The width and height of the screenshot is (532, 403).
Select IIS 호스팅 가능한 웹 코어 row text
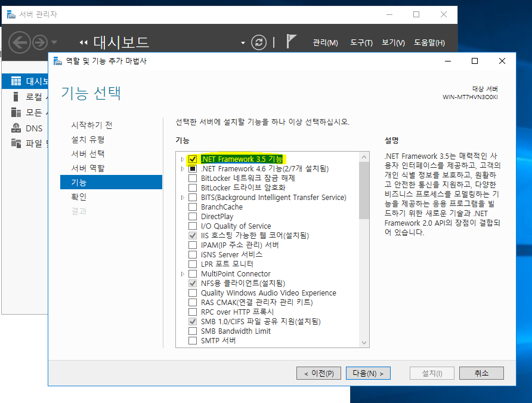255,235
